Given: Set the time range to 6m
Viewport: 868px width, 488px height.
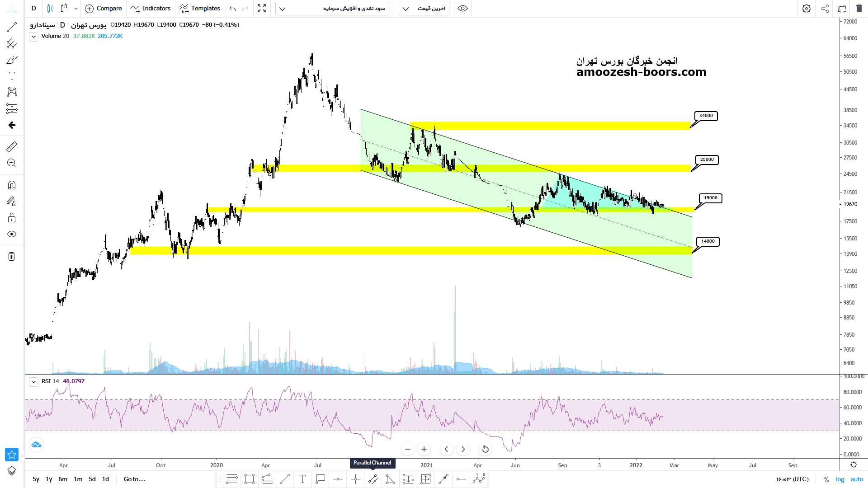Looking at the screenshot, I should pos(63,479).
